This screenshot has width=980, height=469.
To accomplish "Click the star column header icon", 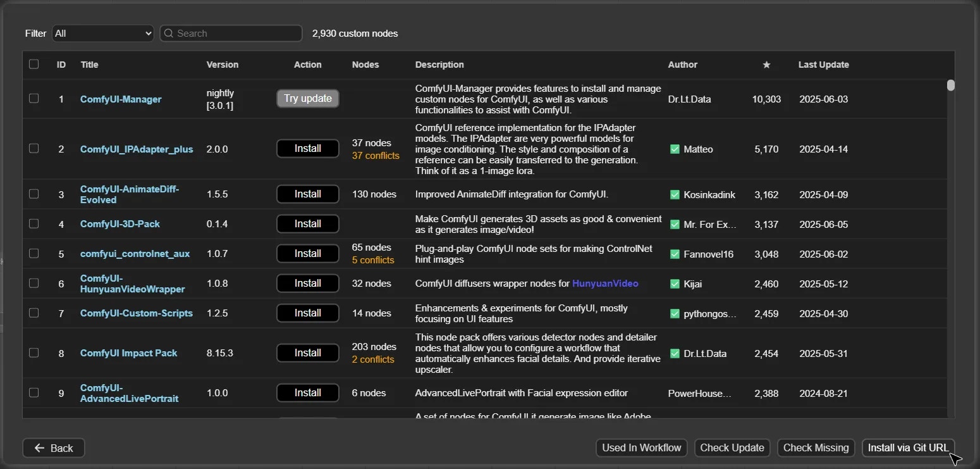I will 766,65.
